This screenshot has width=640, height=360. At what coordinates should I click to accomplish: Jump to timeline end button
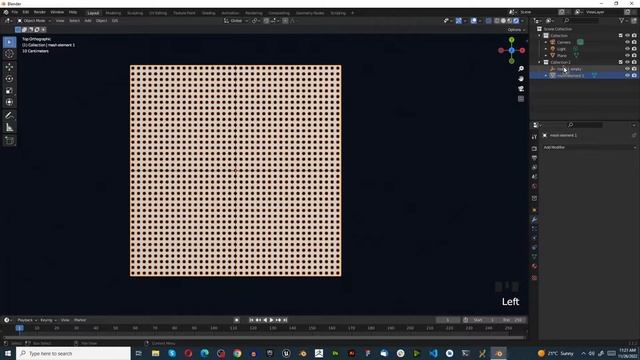285,320
